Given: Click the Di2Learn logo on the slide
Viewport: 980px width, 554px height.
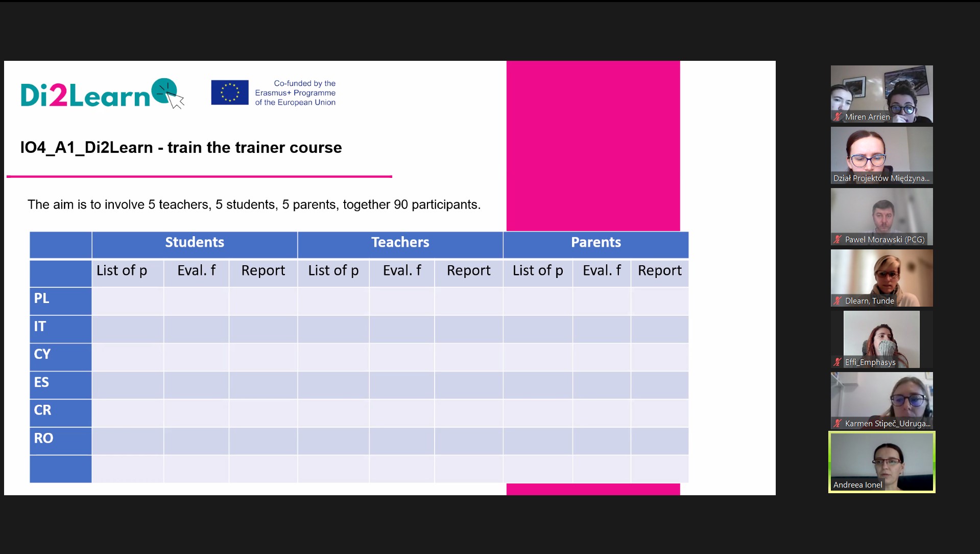Looking at the screenshot, I should click(85, 96).
